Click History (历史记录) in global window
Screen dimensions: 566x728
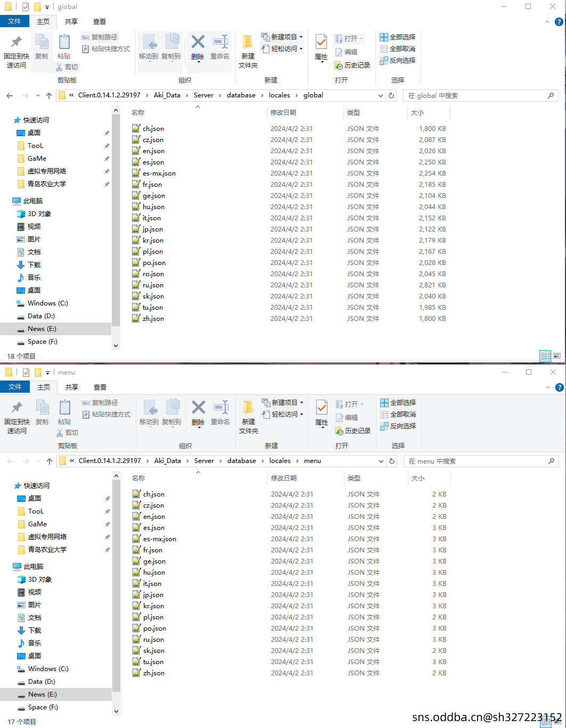coord(352,65)
